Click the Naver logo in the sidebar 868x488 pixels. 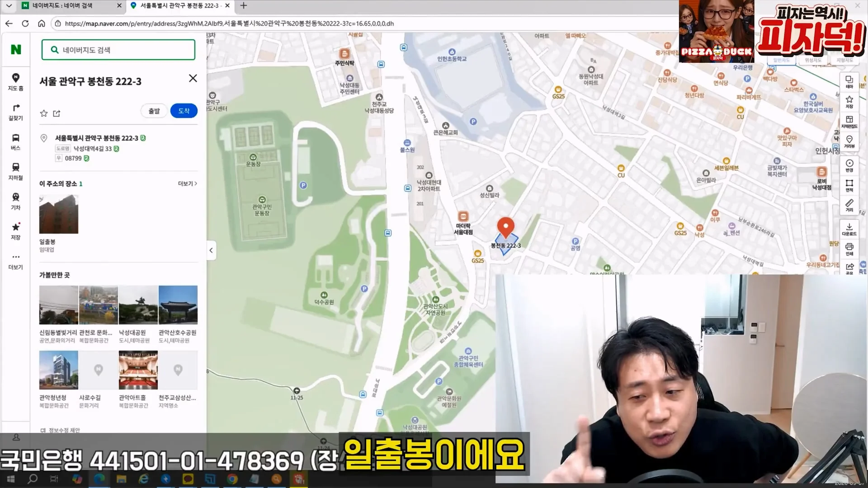[x=16, y=49]
